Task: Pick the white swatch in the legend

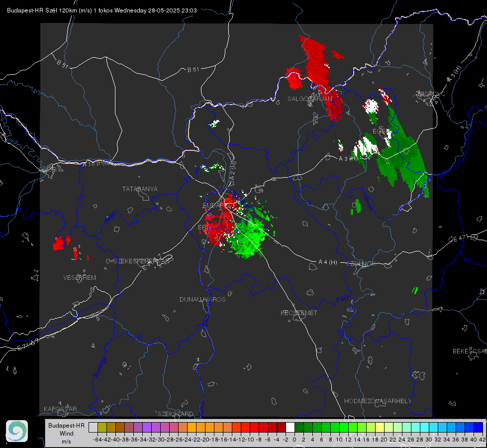Action: [290, 427]
